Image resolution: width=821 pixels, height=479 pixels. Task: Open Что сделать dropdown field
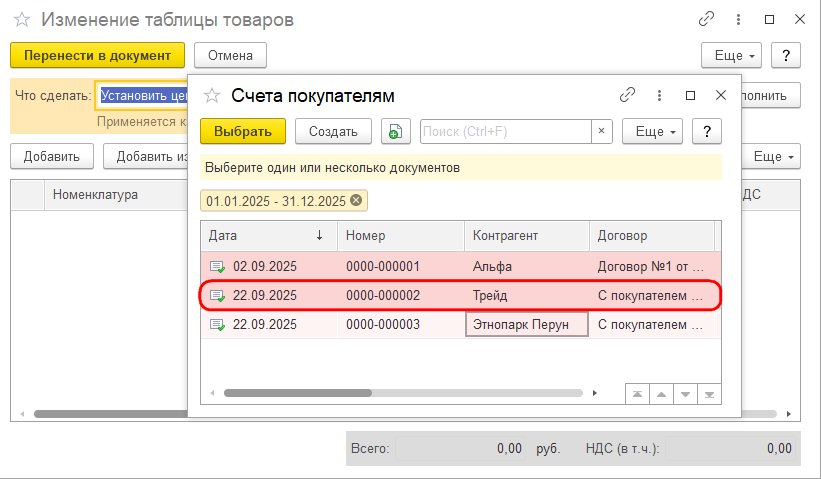(143, 95)
